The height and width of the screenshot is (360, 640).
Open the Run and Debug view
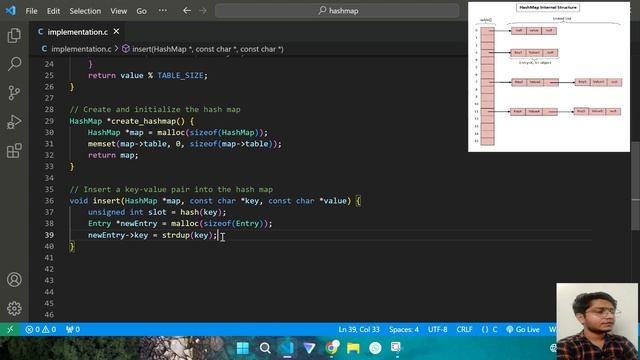click(14, 122)
